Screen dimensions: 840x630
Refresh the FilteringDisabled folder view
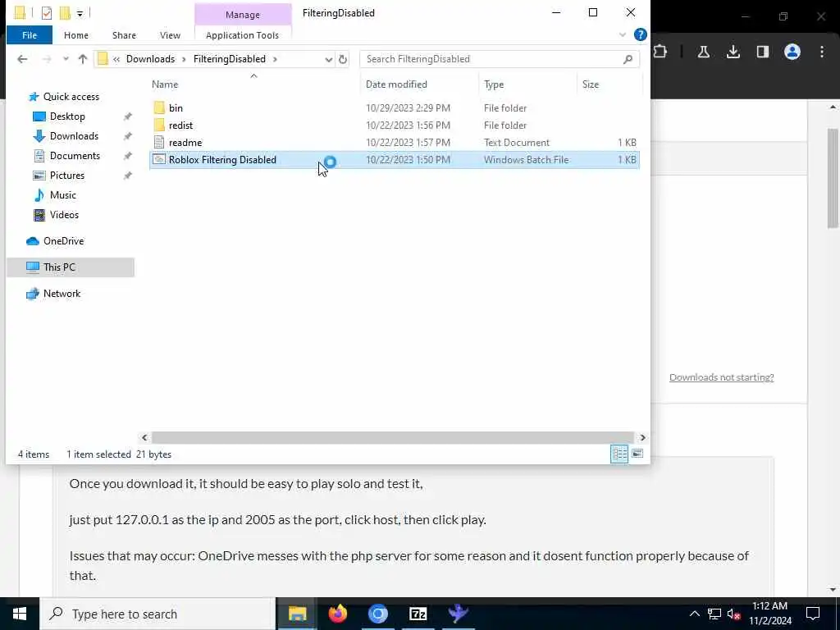(x=343, y=59)
